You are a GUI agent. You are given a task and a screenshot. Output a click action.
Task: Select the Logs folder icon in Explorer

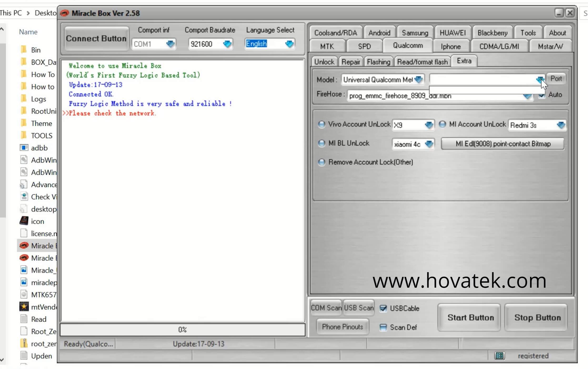click(24, 99)
